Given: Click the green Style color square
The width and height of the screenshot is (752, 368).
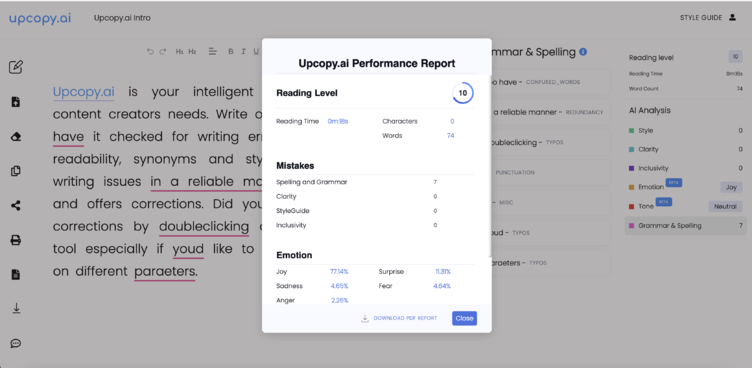Looking at the screenshot, I should [x=632, y=131].
